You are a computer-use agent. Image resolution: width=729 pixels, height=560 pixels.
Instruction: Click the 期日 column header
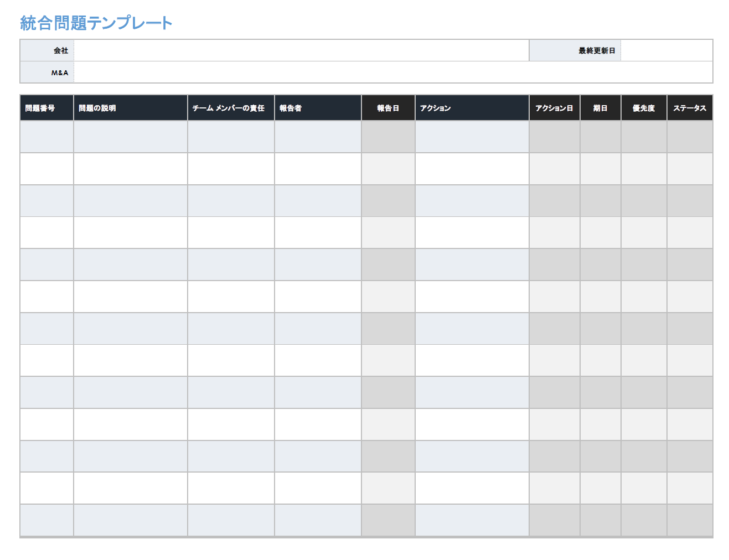[601, 108]
